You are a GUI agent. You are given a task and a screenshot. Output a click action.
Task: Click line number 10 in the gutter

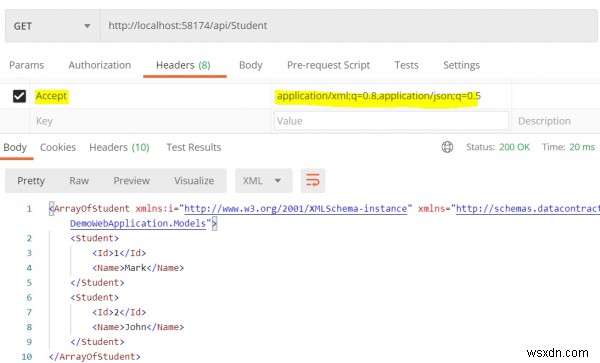click(x=26, y=357)
